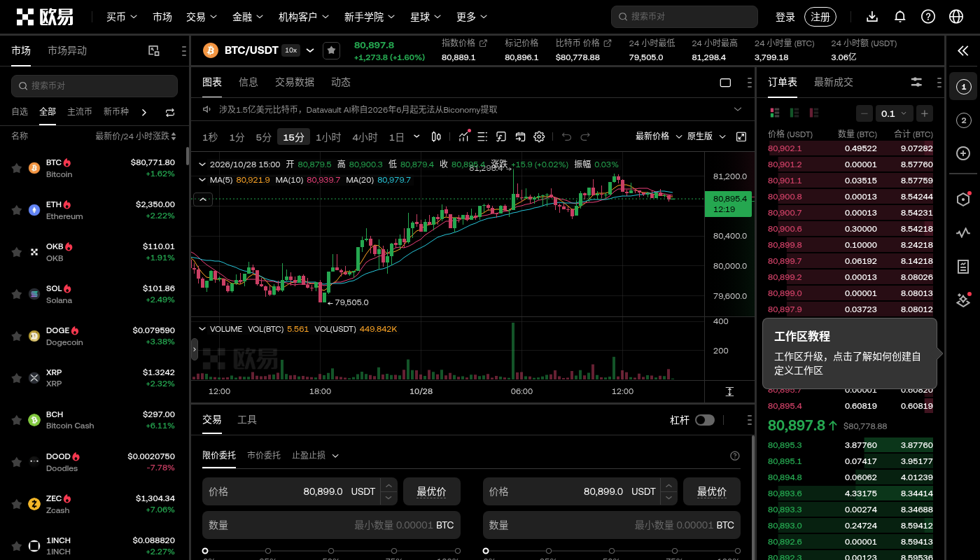Click the left order form 数量 field
Screen dimensions: 980x560
331,525
